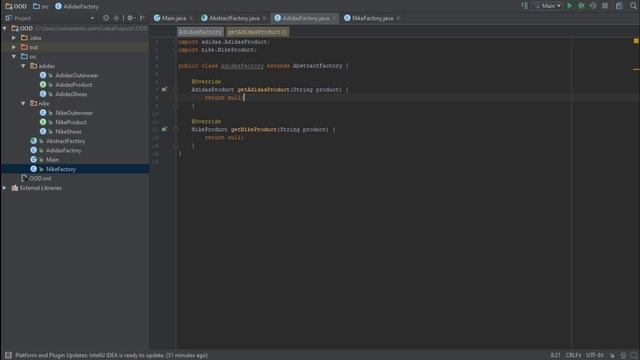Screen dimensions: 640x360
Task: Close the AbstractFactory.java tab
Action: (264, 18)
